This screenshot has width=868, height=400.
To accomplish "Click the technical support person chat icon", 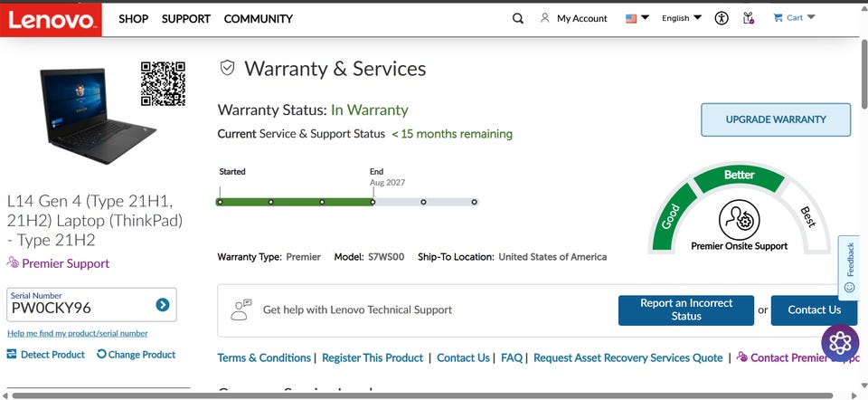I will click(x=241, y=310).
